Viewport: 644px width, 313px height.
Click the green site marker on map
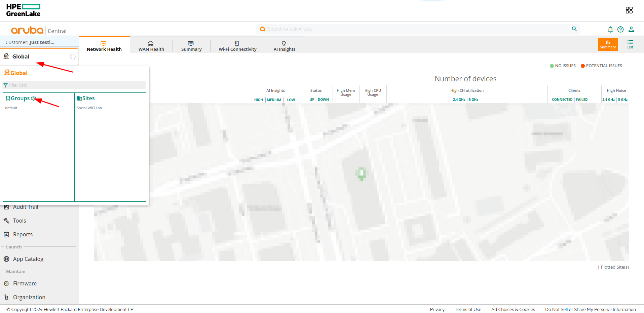(x=362, y=173)
